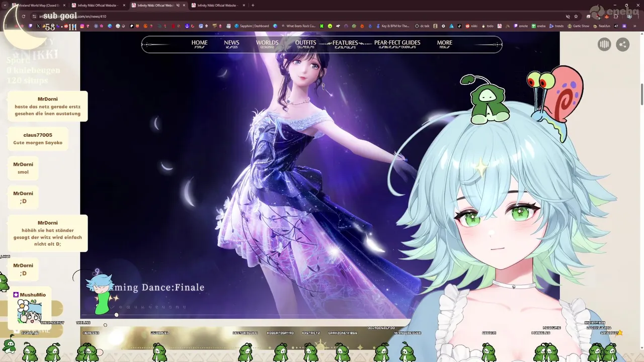Close the active Infinity Nikki news tab
This screenshot has width=644, height=362.
click(x=184, y=5)
